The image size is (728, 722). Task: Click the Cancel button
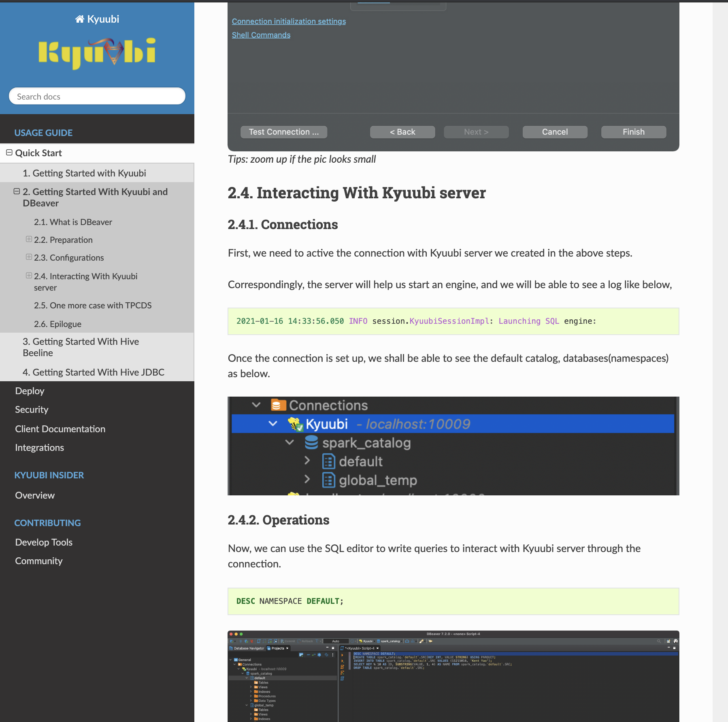point(555,132)
